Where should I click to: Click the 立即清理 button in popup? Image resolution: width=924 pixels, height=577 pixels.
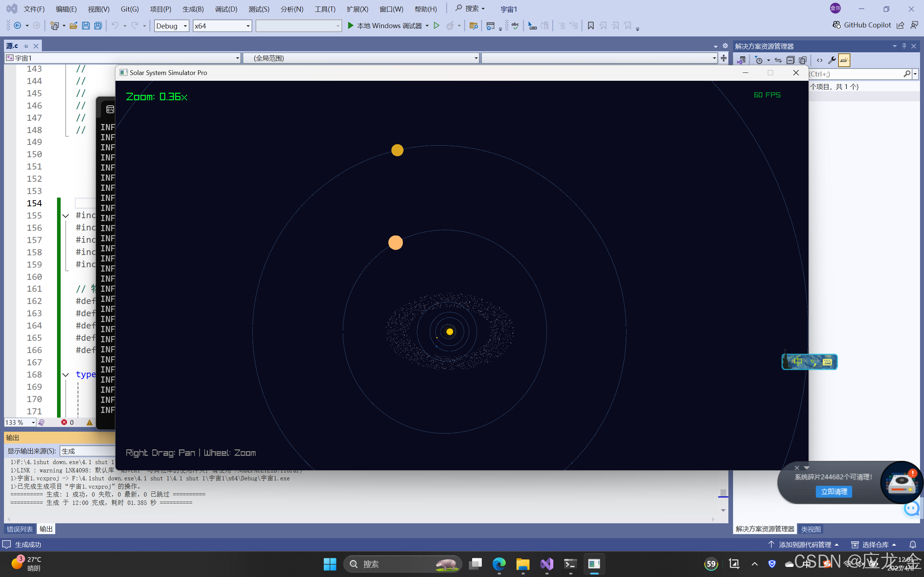[x=834, y=492]
